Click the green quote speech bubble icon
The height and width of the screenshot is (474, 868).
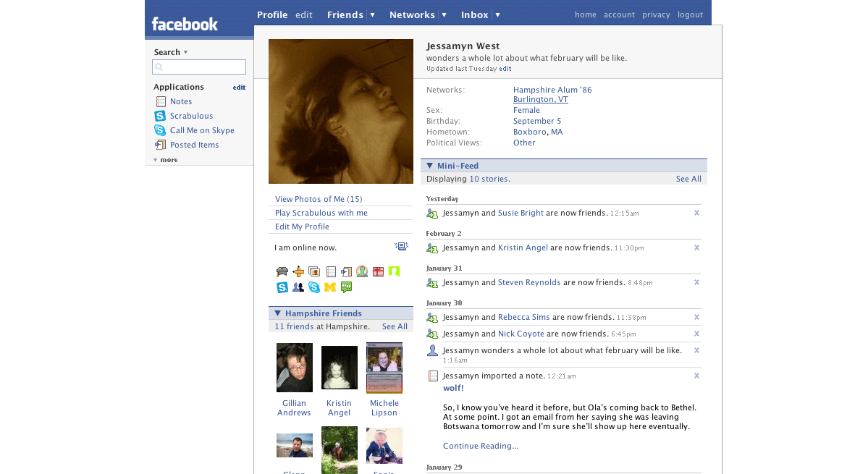[347, 287]
